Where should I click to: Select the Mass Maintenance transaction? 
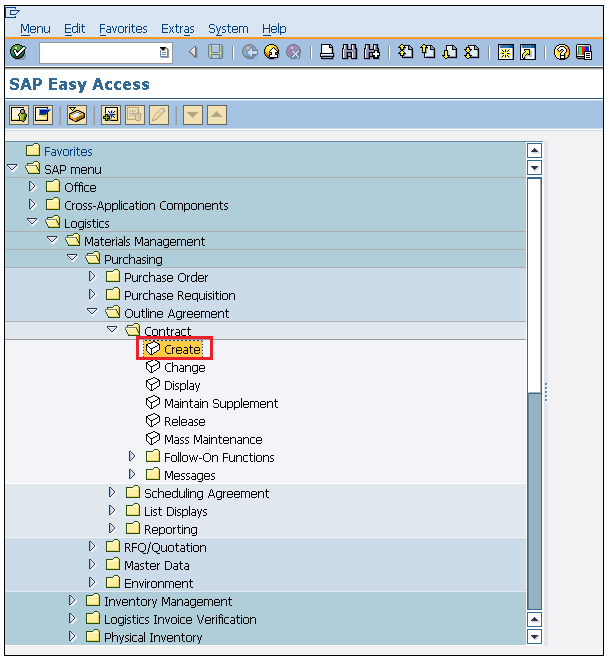213,440
